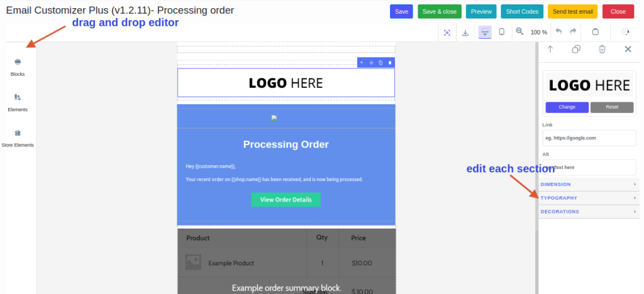Screen dimensions: 644x294
Task: Click the download/export icon in toolbar
Action: tap(465, 33)
